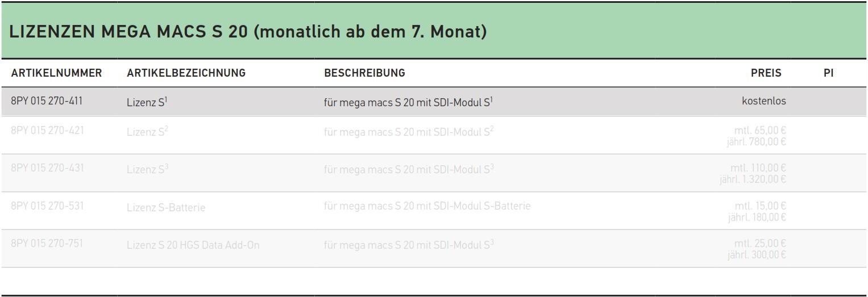The height and width of the screenshot is (297, 868).
Task: Click the jährl. 1.320,00 € price
Action: point(753,179)
